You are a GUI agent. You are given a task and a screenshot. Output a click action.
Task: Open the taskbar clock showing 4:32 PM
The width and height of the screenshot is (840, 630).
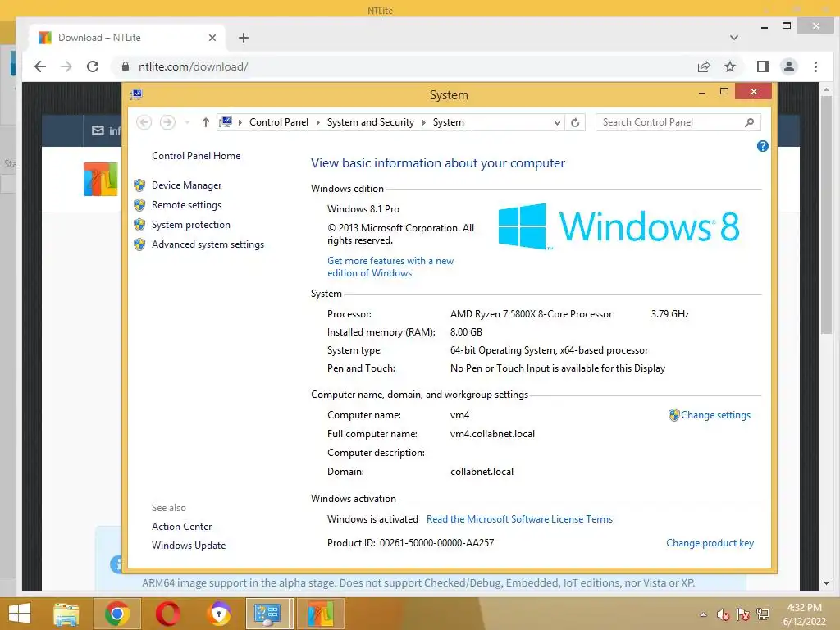pyautogui.click(x=804, y=614)
